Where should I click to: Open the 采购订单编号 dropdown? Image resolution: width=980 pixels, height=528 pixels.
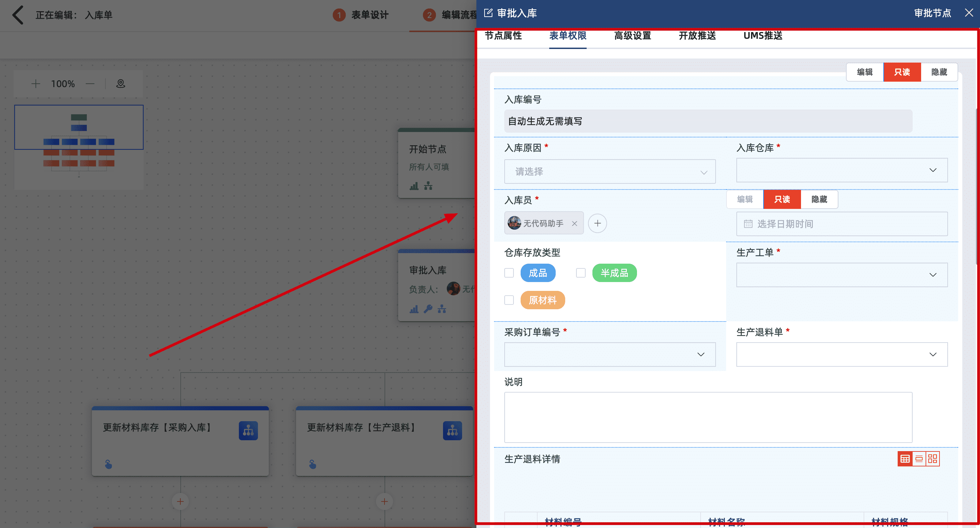[609, 354]
